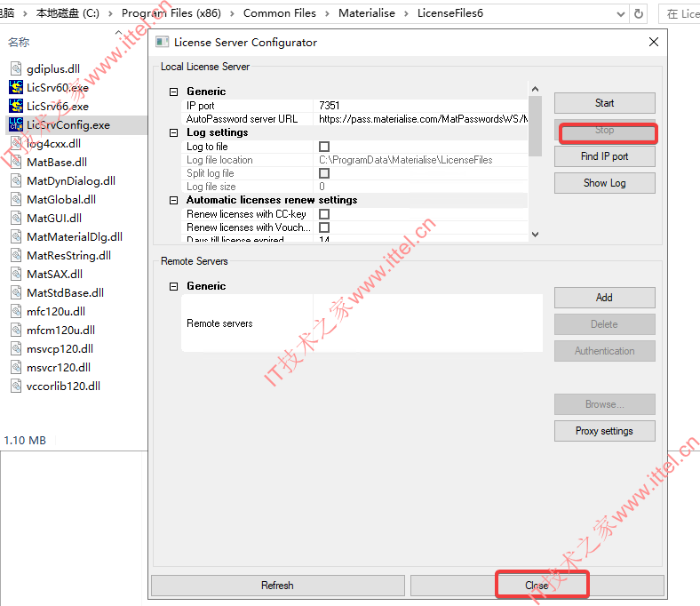Select the gdiplus.dll file icon

click(16, 68)
